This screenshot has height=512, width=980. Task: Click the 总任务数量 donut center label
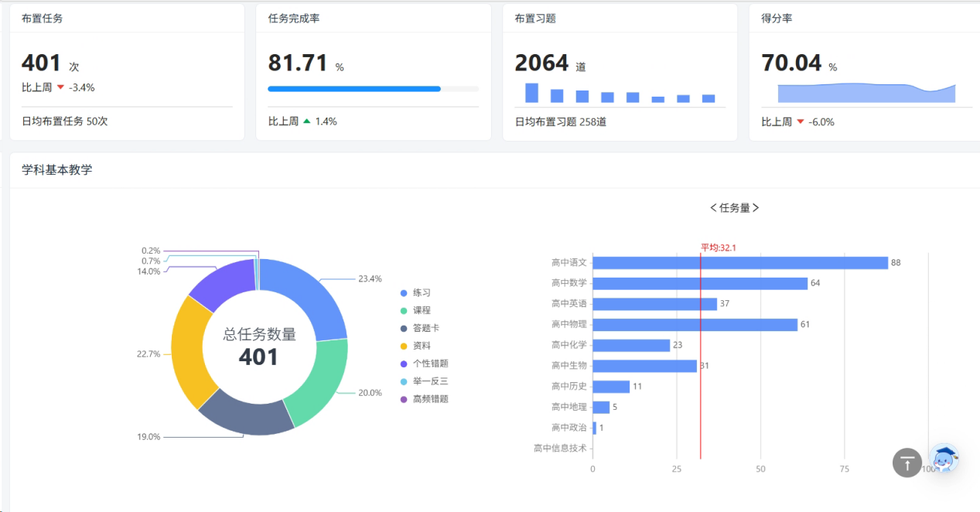[259, 334]
